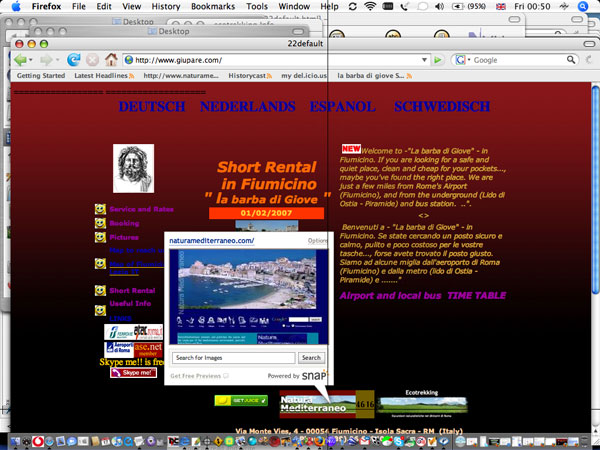Open the Useful Info link

point(130,303)
